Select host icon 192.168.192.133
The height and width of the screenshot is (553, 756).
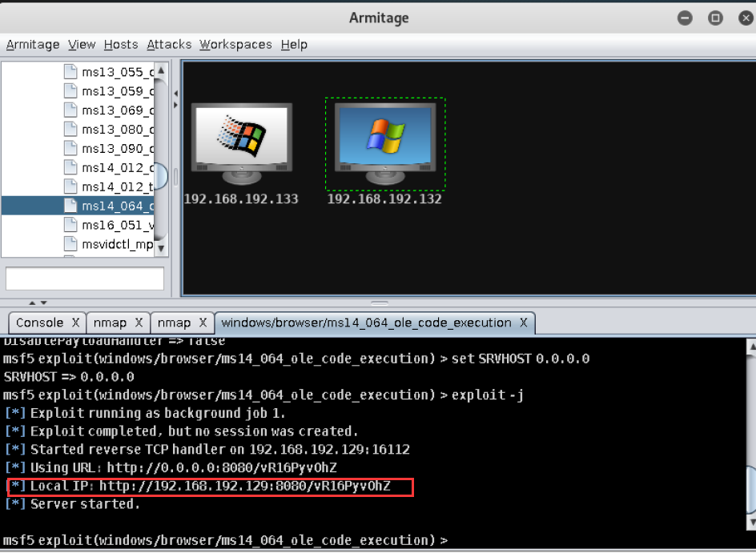click(x=242, y=144)
